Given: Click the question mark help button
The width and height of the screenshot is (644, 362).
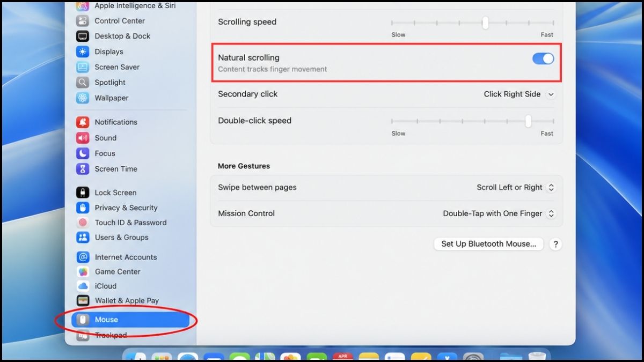Looking at the screenshot, I should (x=556, y=244).
